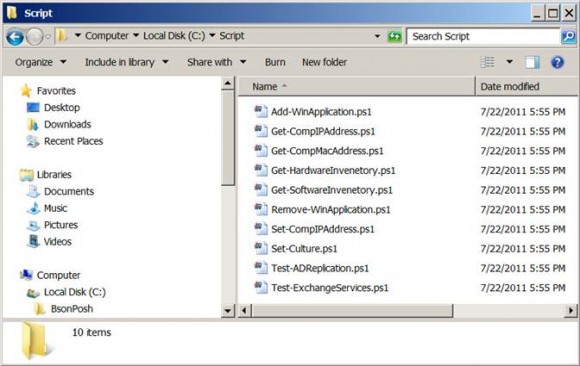
Task: Click navigation pane scroll down arrow
Action: pyautogui.click(x=228, y=310)
